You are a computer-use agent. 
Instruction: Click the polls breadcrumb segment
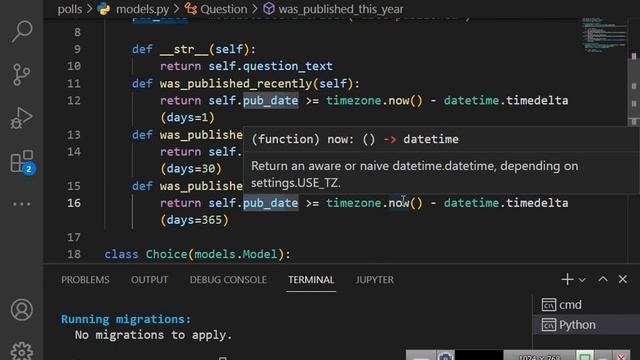70,9
